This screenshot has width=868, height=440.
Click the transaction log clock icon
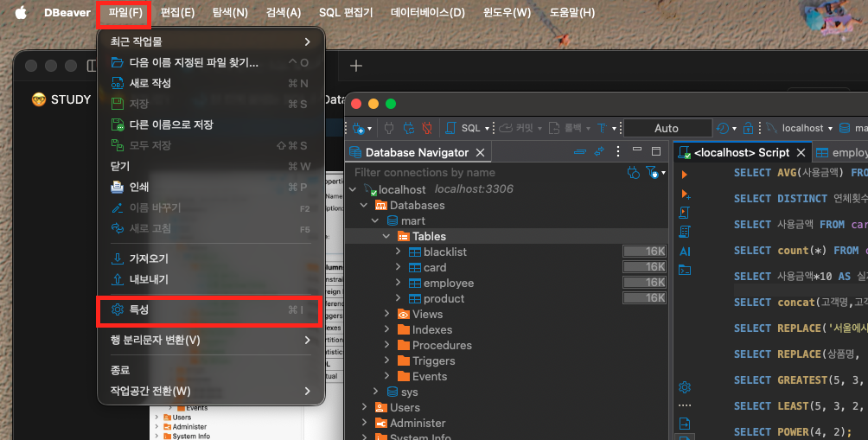pos(723,129)
